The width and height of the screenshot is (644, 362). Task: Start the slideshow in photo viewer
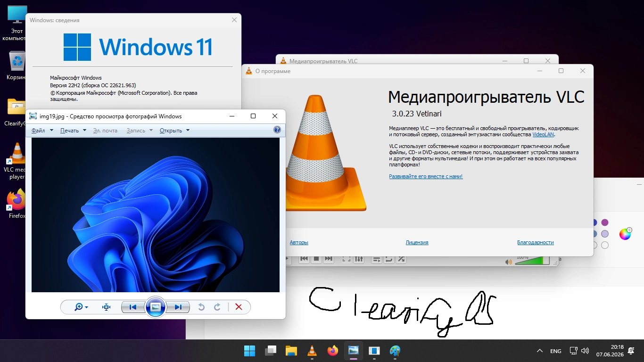tap(156, 307)
